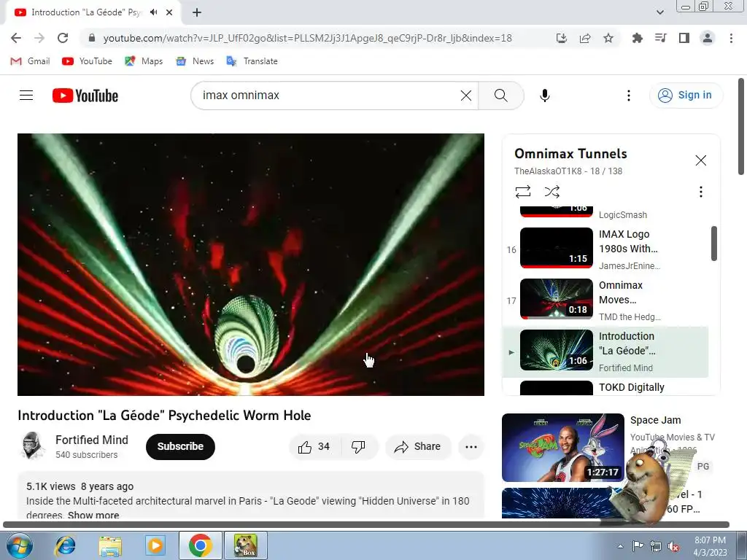Open Fortified Mind channel name link
This screenshot has height=560, width=747.
(x=91, y=440)
